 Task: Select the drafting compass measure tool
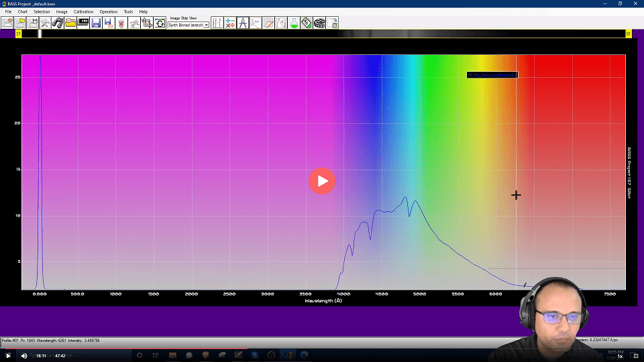243,23
